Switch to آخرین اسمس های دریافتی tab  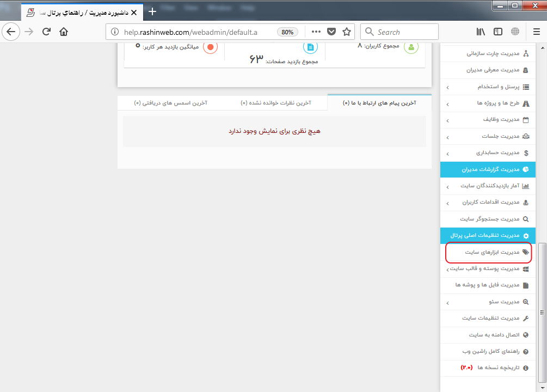pyautogui.click(x=170, y=103)
